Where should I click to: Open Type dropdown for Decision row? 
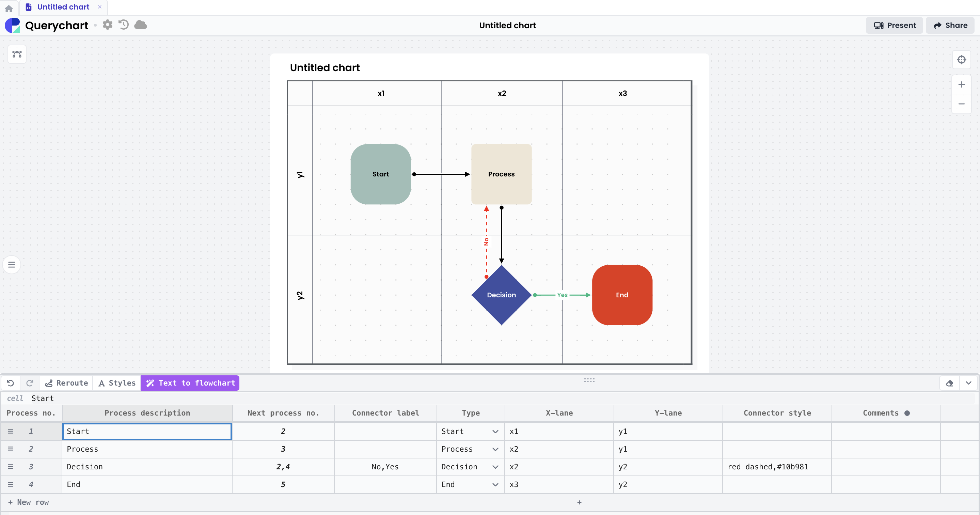(x=495, y=467)
